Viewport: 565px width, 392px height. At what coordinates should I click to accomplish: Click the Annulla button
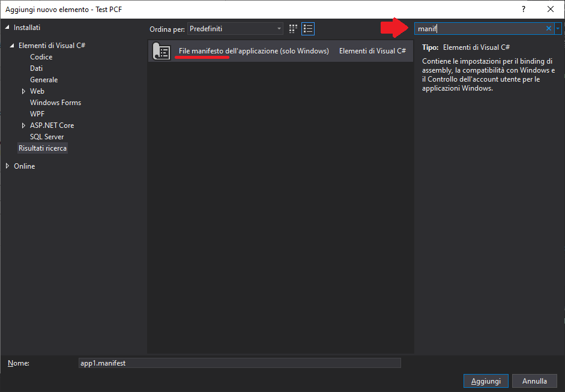[x=534, y=381]
